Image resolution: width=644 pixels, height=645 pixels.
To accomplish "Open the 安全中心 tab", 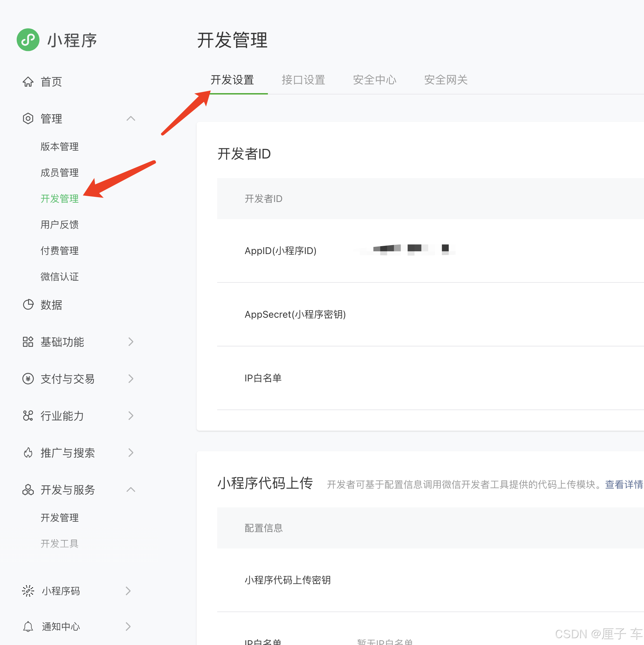I will pos(375,80).
